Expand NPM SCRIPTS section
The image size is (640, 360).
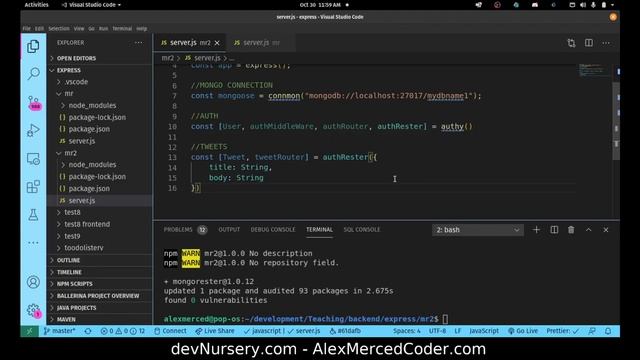[x=100, y=284]
